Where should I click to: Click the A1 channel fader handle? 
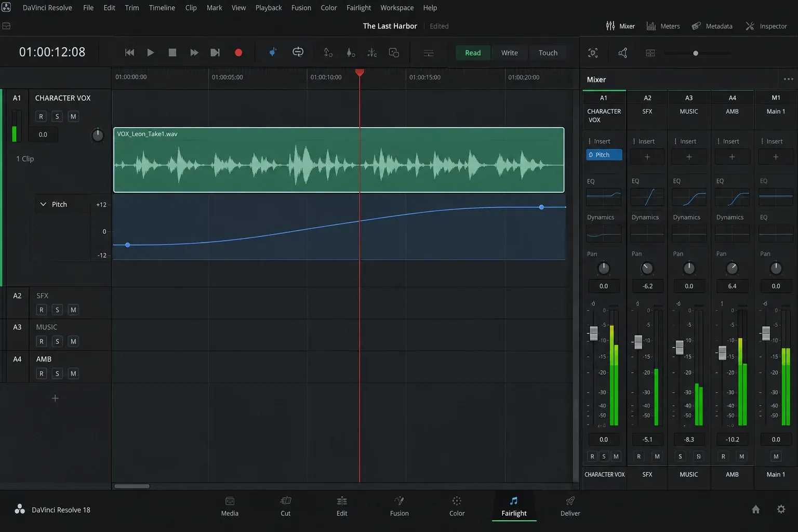[593, 333]
